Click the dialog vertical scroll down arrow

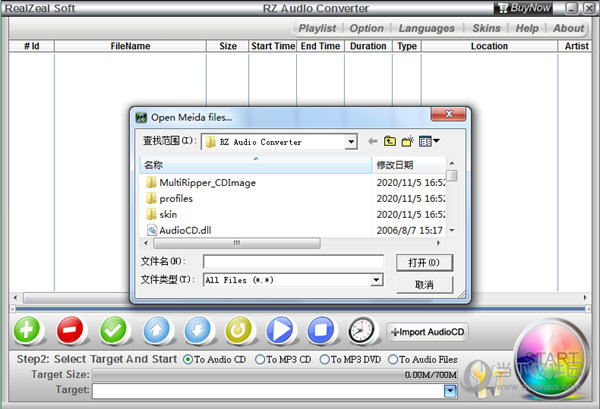pos(452,230)
